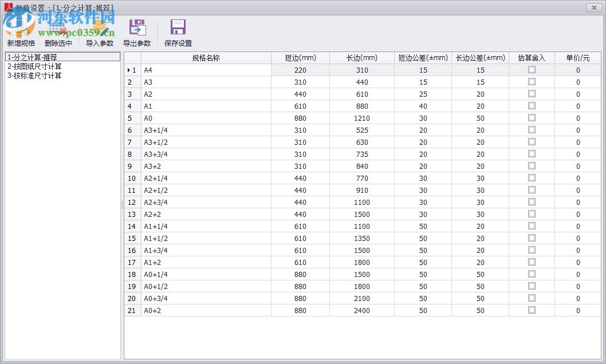Enable 估算舍入 checkbox for the A4 row
Image resolution: width=606 pixels, height=364 pixels.
pos(532,70)
